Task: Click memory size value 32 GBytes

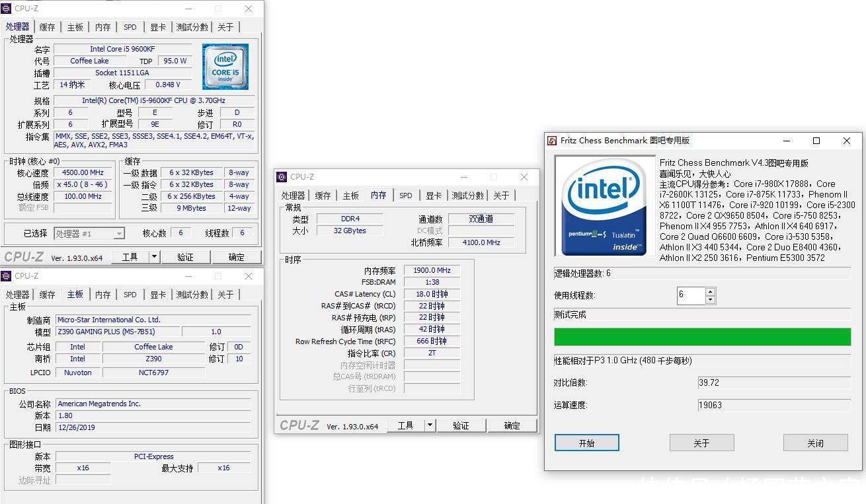Action: (350, 231)
